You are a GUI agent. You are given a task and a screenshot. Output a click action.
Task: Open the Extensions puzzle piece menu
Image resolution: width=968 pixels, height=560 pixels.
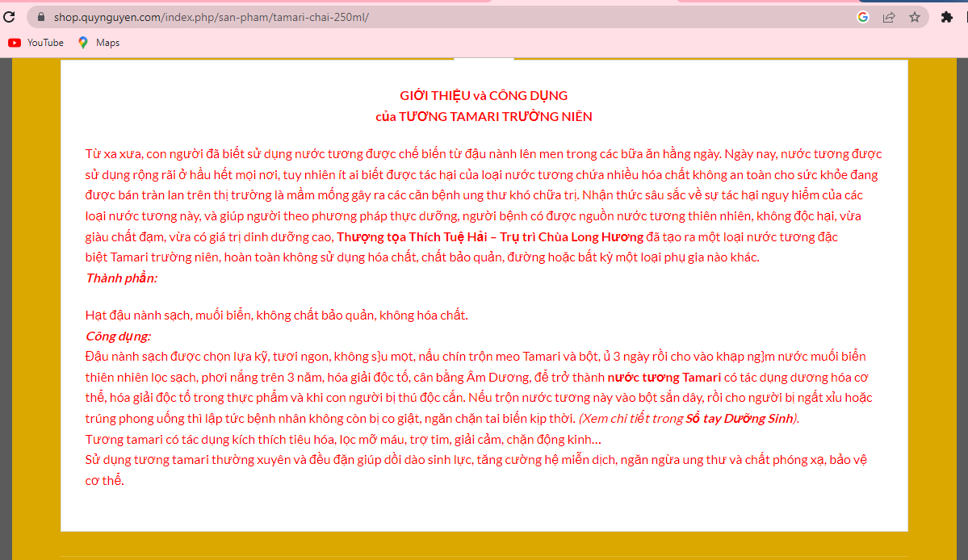(947, 17)
